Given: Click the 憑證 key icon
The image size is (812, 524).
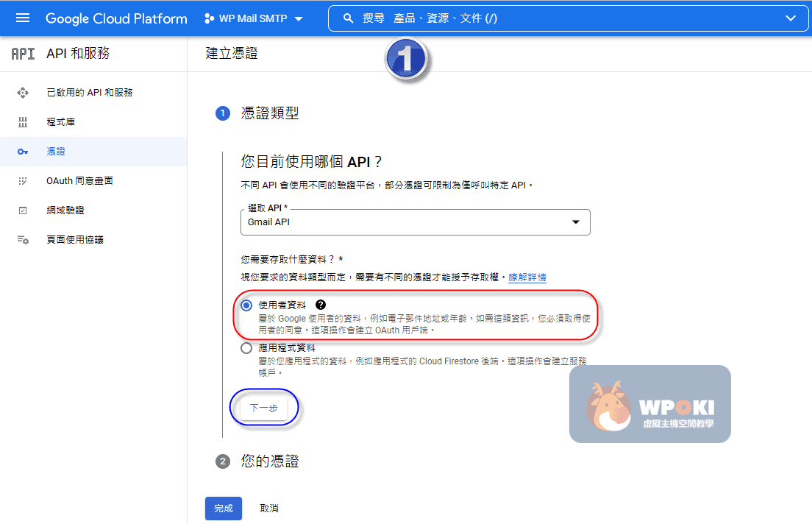Looking at the screenshot, I should 23,152.
